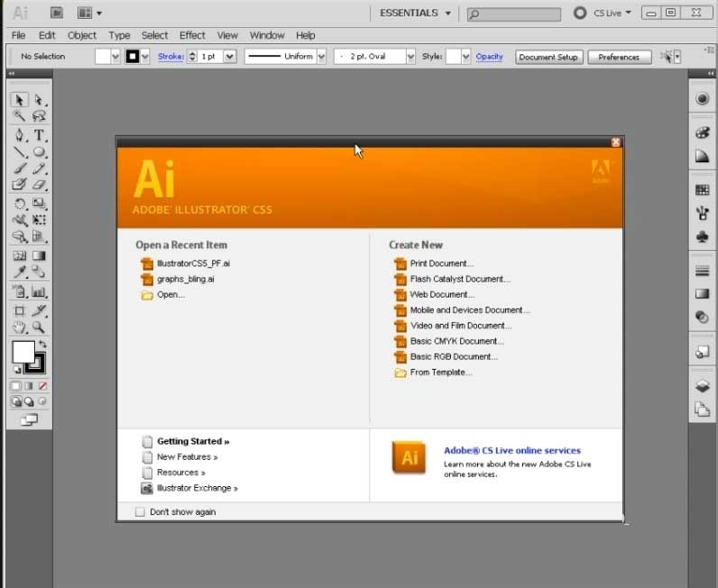The width and height of the screenshot is (718, 588).
Task: Open the Getting Started link
Action: click(x=193, y=442)
